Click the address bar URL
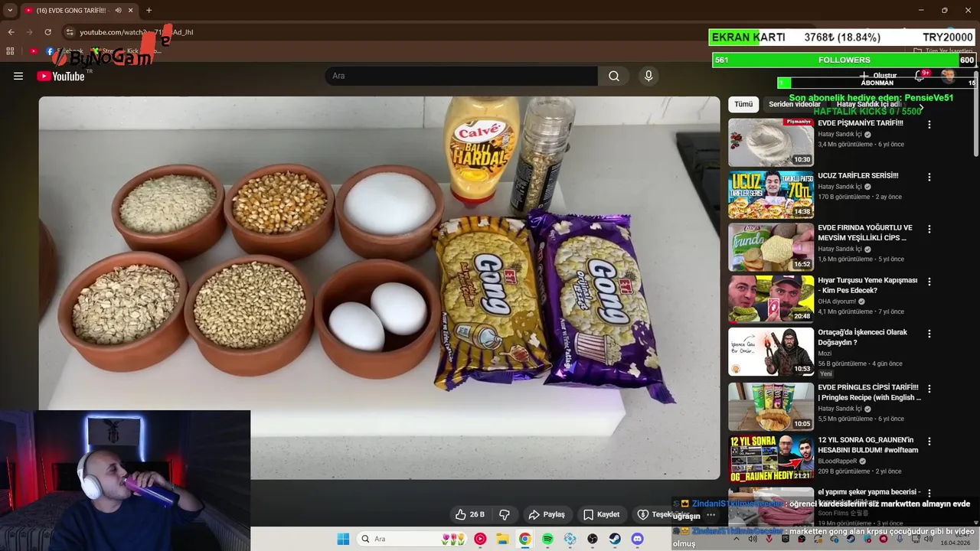 (136, 32)
